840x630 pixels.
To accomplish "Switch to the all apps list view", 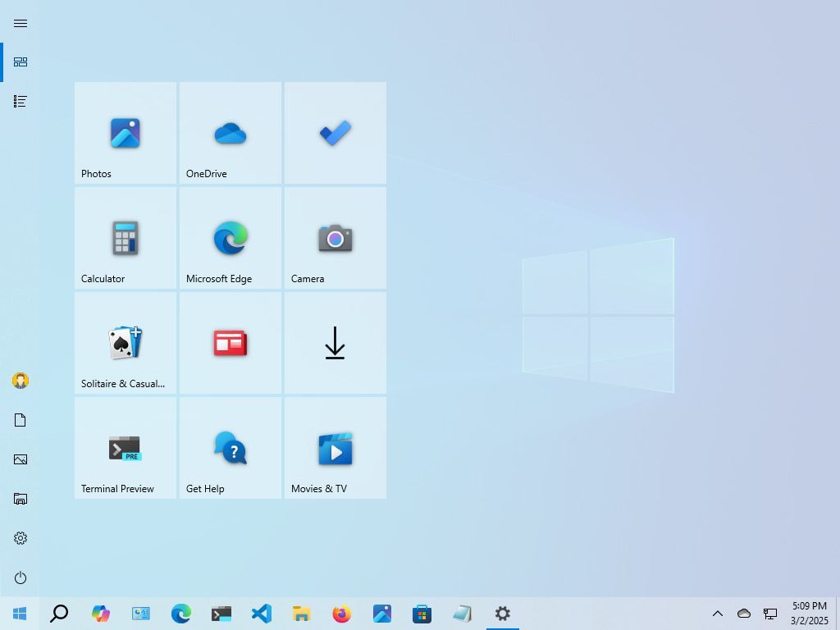I will pos(20,101).
